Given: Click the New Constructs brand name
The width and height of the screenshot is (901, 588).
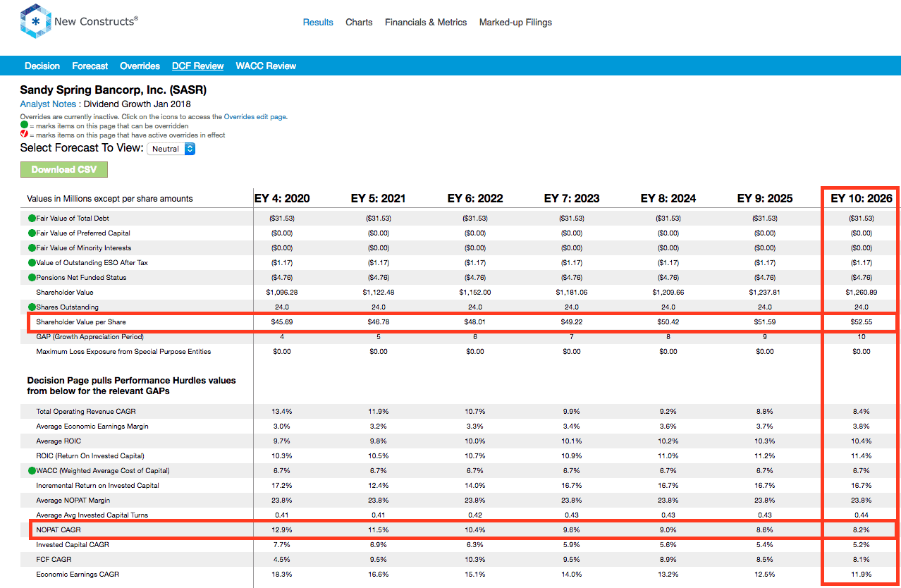Looking at the screenshot, I should pos(96,21).
